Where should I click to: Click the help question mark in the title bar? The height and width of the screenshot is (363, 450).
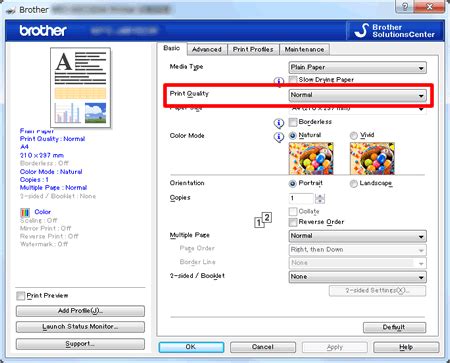tap(405, 7)
